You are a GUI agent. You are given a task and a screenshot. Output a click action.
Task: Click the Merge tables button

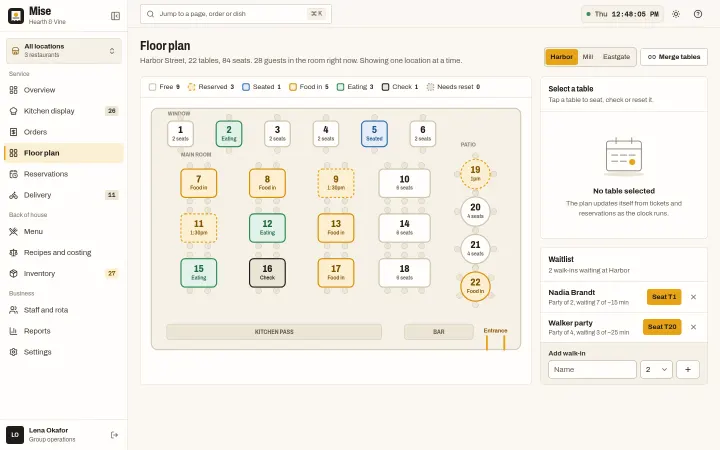point(674,57)
